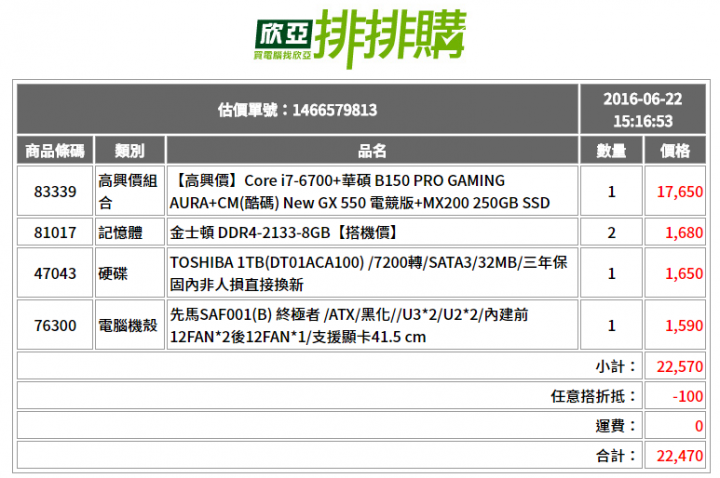Click the 類別 column header
The width and height of the screenshot is (720, 478).
[129, 151]
